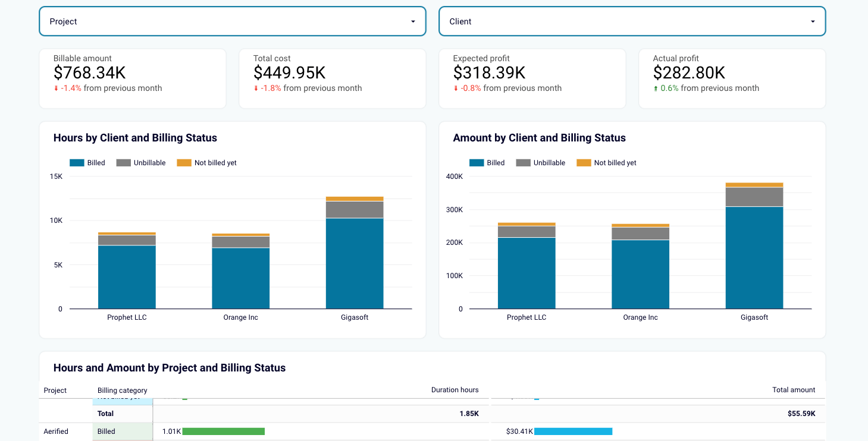
Task: Click the blue Billed legend square in Amount chart
Action: pos(475,162)
